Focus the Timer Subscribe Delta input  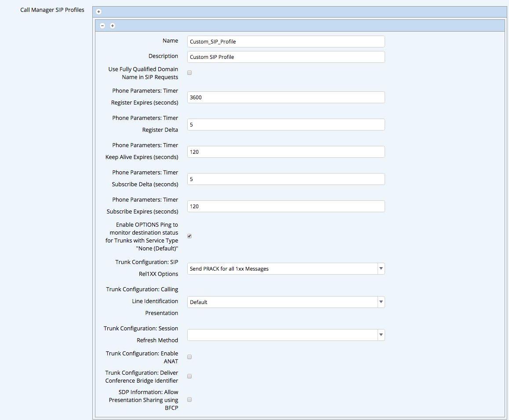tap(286, 179)
